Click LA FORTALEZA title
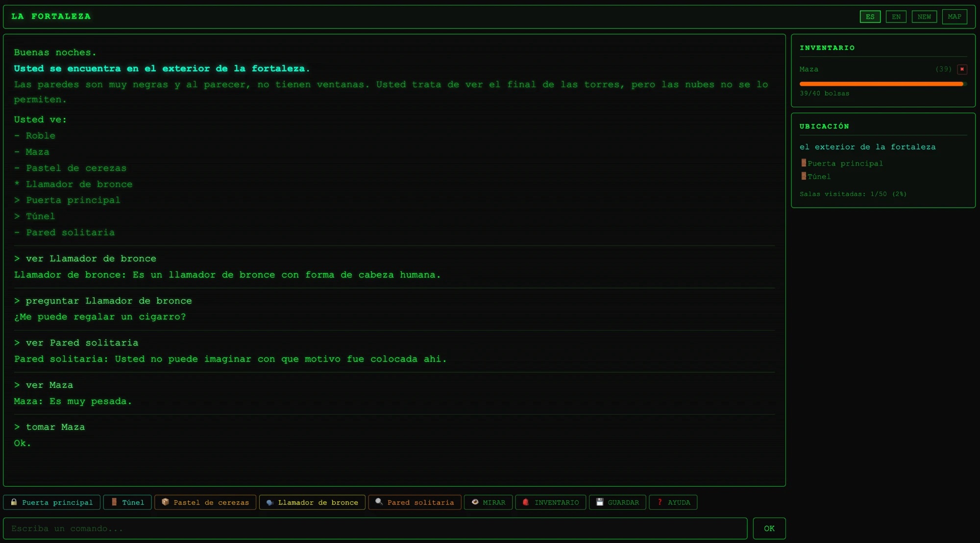The width and height of the screenshot is (980, 543). pyautogui.click(x=51, y=16)
